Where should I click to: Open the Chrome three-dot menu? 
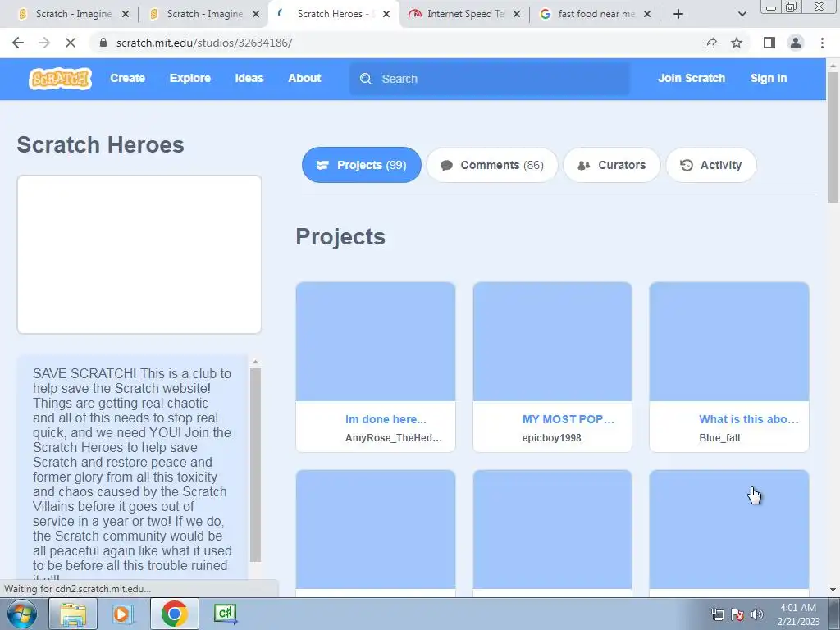822,43
